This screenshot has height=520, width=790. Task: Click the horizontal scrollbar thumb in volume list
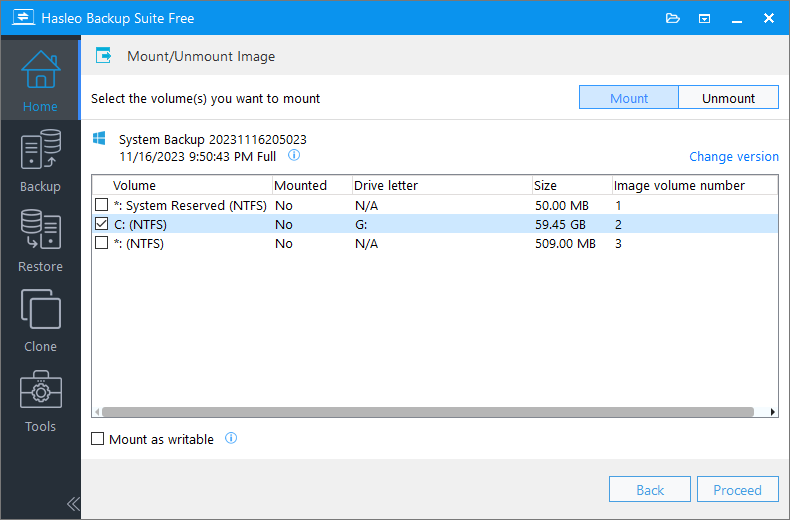click(x=428, y=412)
